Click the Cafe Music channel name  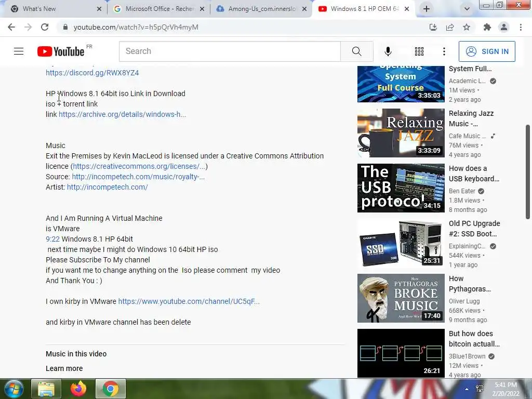point(467,136)
